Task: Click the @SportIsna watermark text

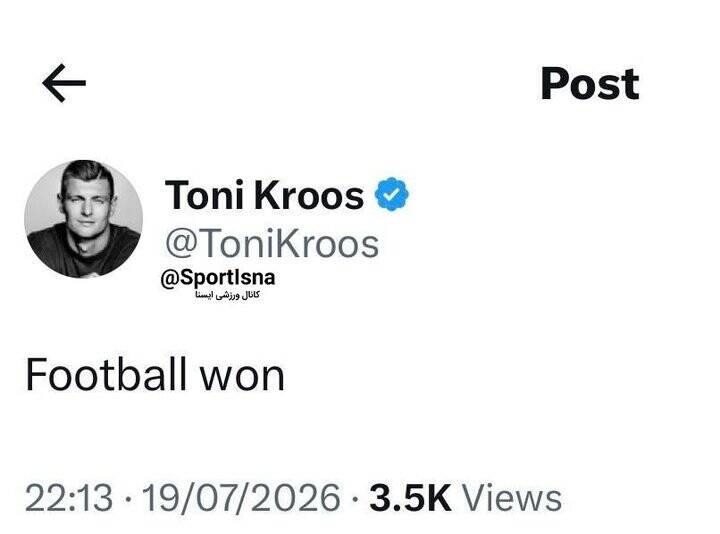Action: point(218,277)
